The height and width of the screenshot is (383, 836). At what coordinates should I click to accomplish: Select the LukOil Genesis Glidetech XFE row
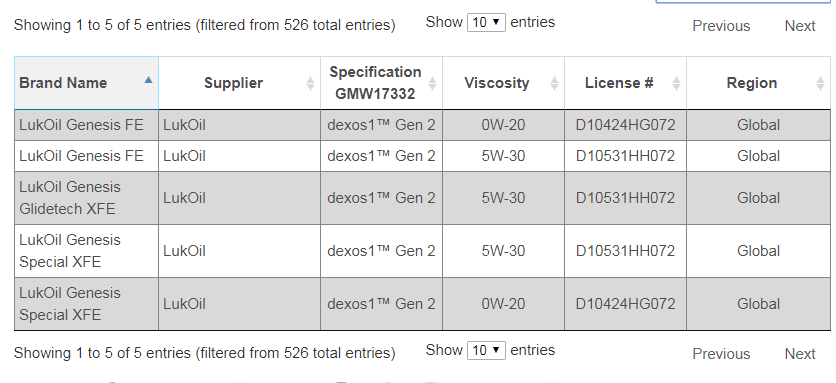(422, 198)
